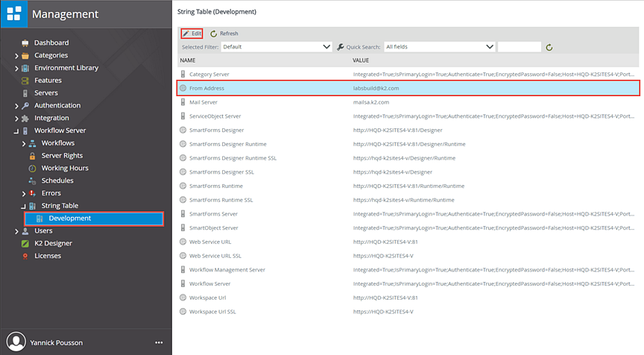The width and height of the screenshot is (644, 355).
Task: Open Servers in the sidebar
Action: [46, 93]
